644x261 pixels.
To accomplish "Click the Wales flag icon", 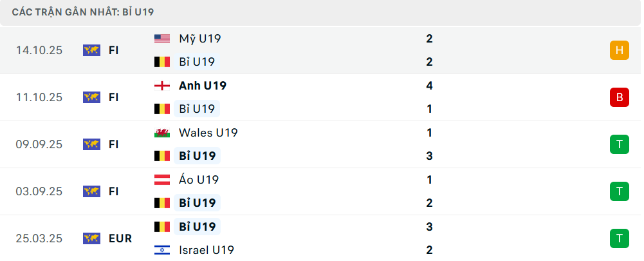I will (161, 133).
